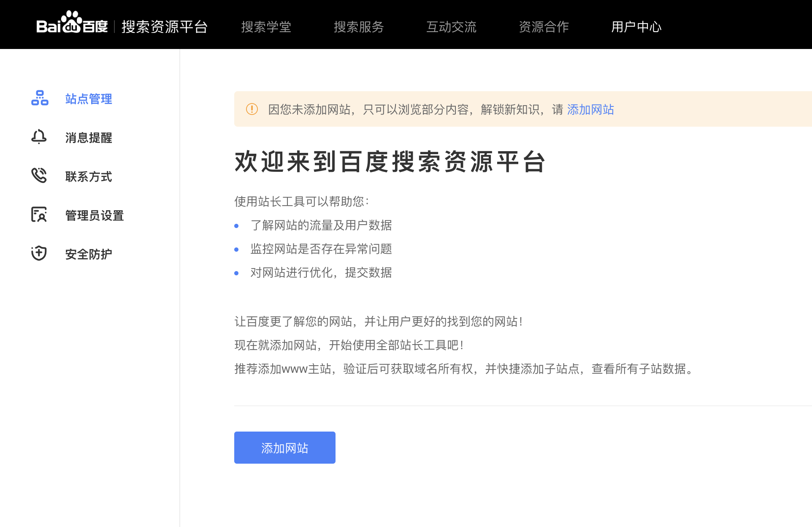Screen dimensions: 812x527
Task: Click the shield security icon
Action: click(x=39, y=253)
